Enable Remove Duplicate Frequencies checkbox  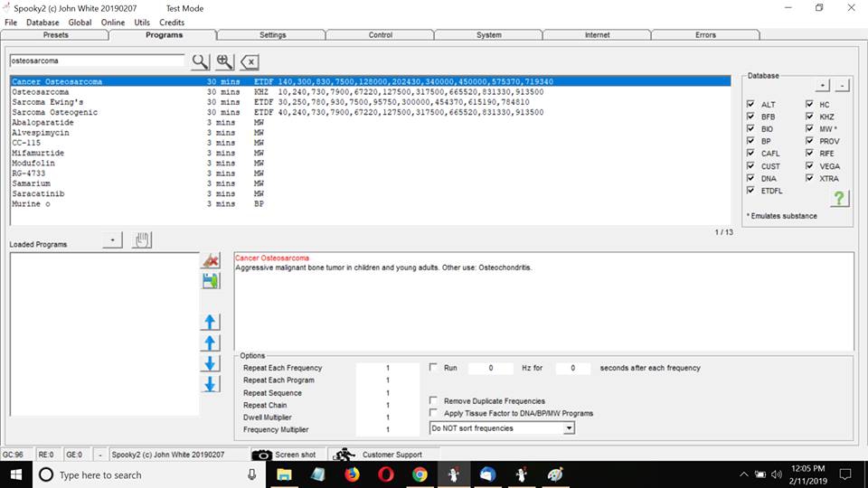[433, 400]
